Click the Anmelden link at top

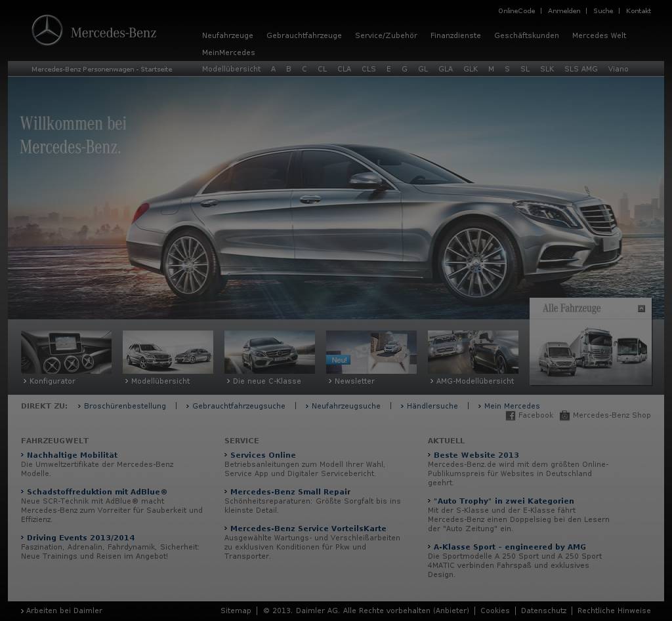[564, 11]
